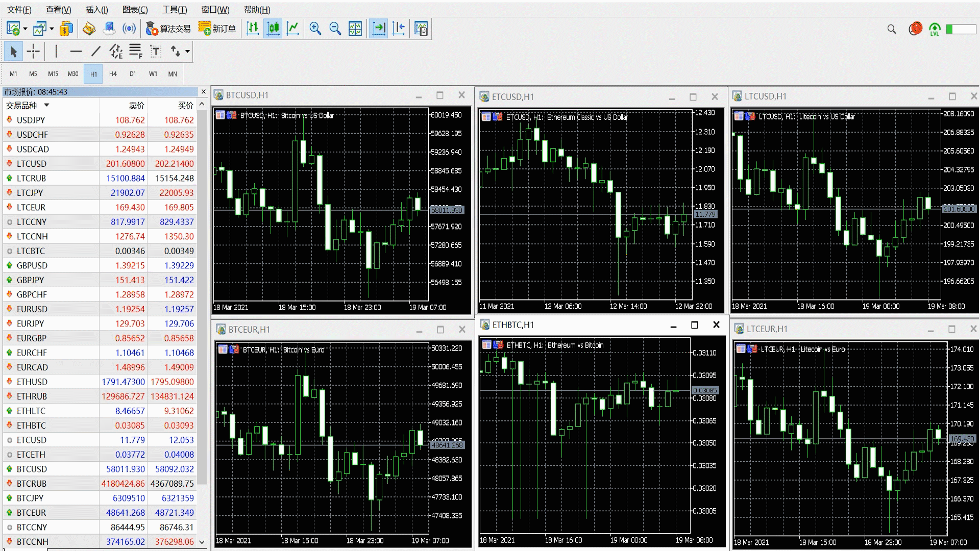The width and height of the screenshot is (980, 551).
Task: Open the 图表(C) menu
Action: [135, 10]
